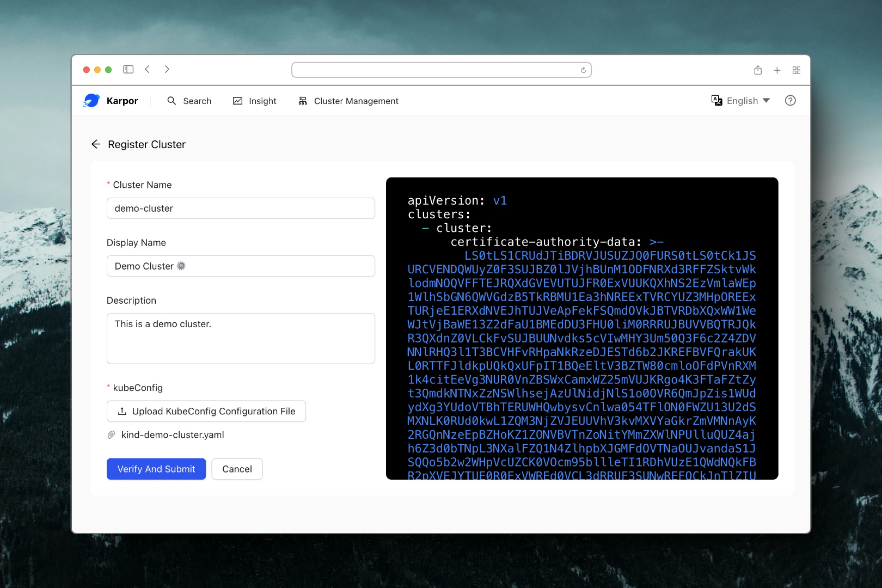Open the help question mark icon
Viewport: 882px width, 588px height.
point(790,101)
